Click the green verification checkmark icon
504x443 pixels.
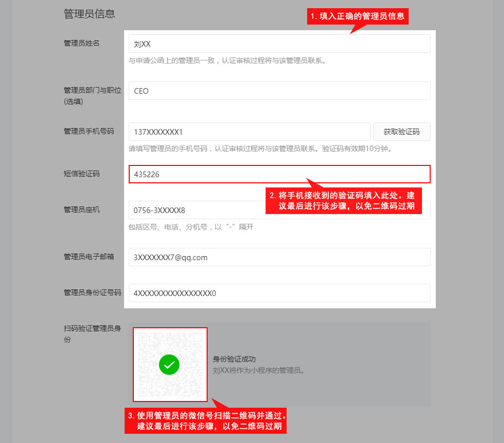coord(169,365)
